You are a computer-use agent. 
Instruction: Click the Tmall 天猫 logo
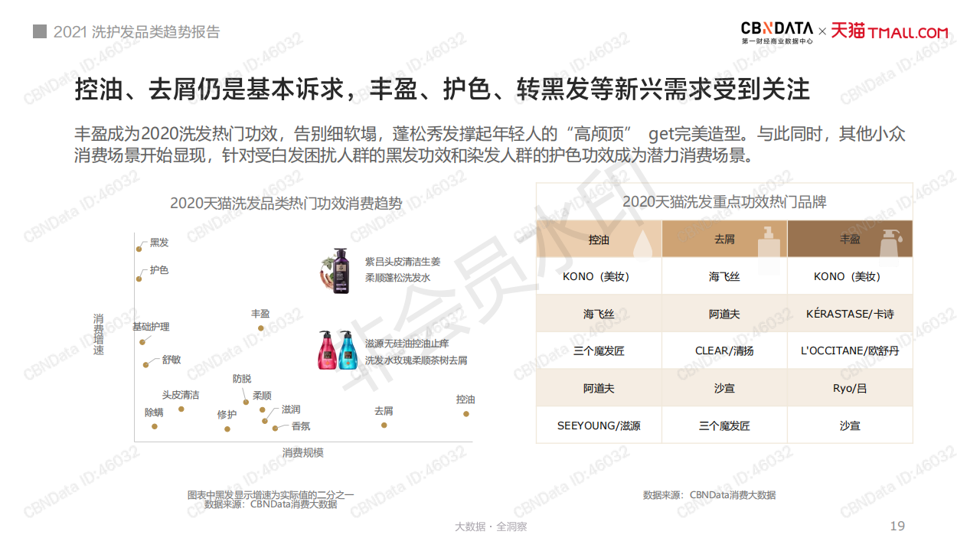(890, 31)
